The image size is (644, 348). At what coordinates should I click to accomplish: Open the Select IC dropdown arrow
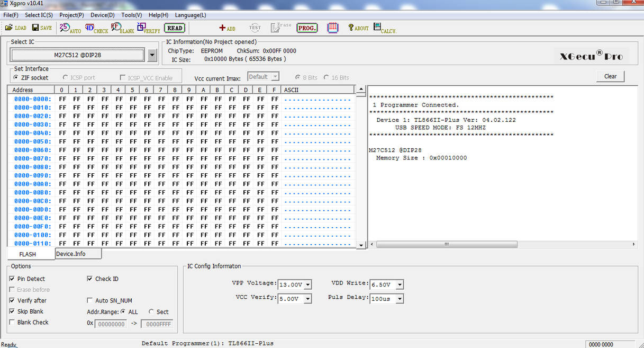coord(152,55)
